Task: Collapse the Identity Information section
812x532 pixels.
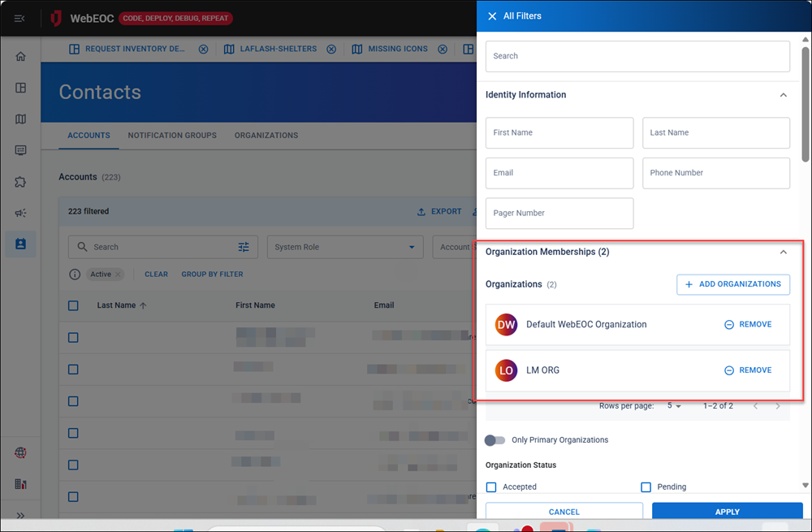Action: [784, 95]
